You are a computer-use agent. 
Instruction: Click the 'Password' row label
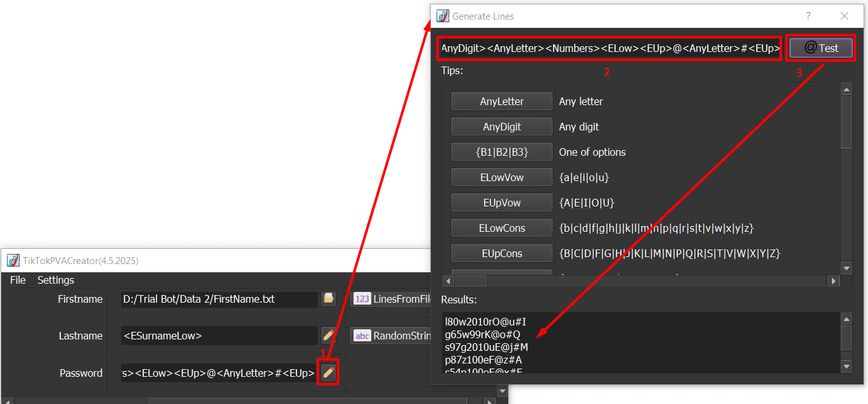point(81,373)
